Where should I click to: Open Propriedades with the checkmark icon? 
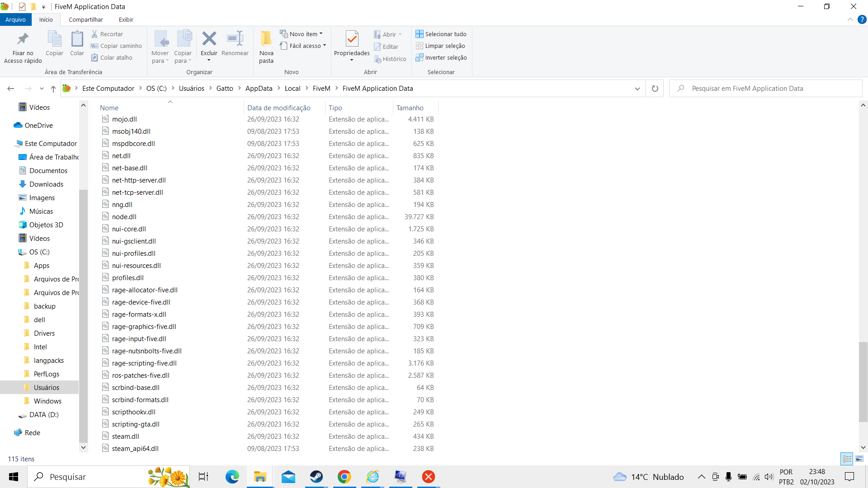pos(352,39)
